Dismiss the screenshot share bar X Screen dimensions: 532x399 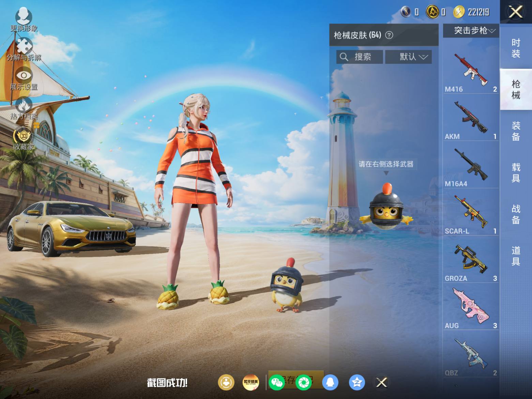382,382
